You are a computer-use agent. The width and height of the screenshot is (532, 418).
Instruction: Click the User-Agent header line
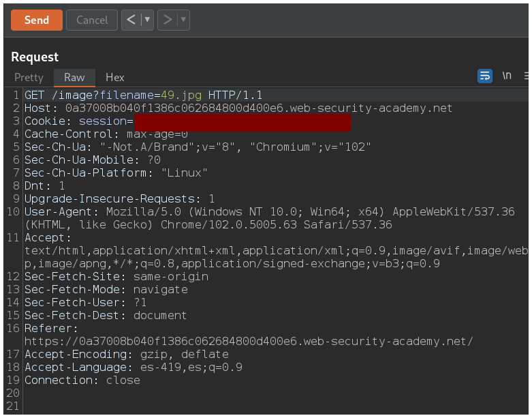[x=269, y=212]
